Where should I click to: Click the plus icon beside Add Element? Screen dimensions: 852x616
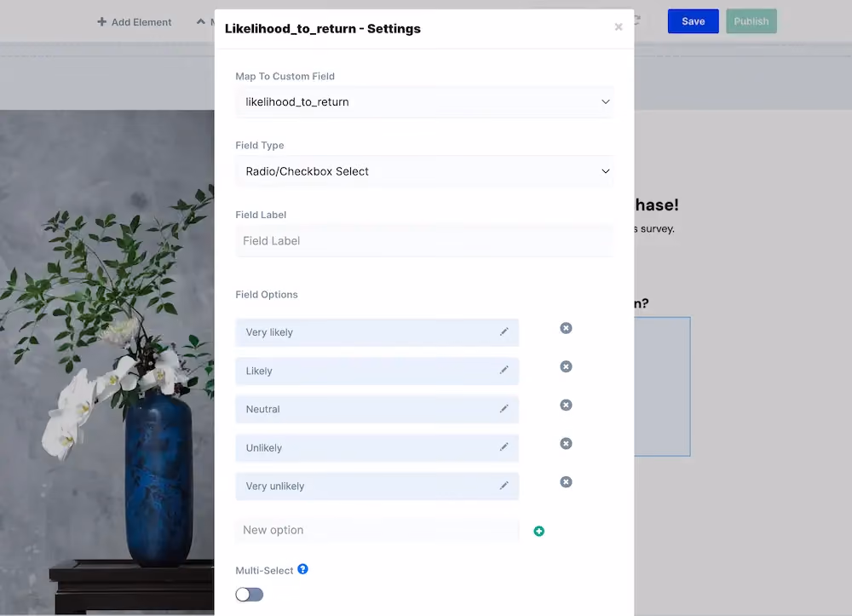[101, 22]
